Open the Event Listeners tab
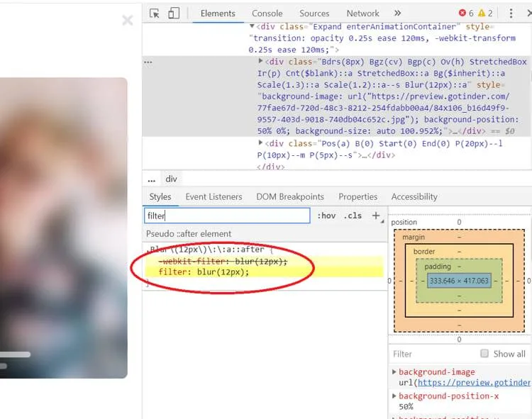The height and width of the screenshot is (419, 532). tap(214, 196)
